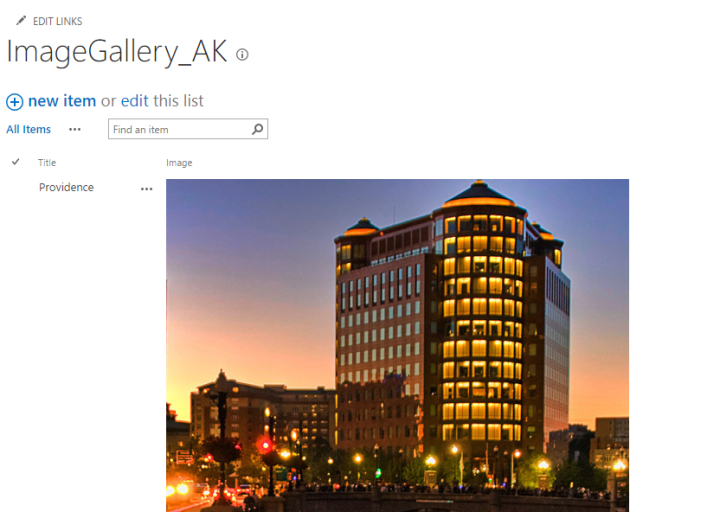Expand the view options ellipsis beside All Items
This screenshot has height=512, width=720.
coord(75,129)
